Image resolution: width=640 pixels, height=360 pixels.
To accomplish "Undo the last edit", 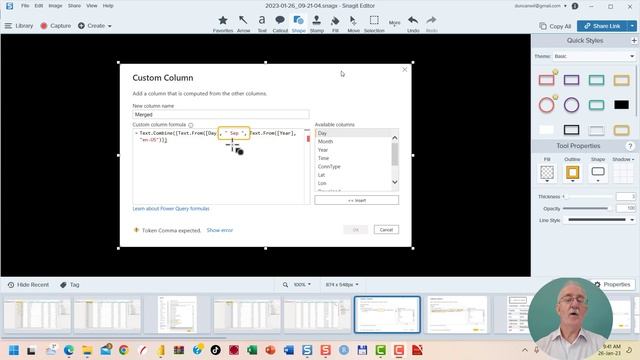I will coord(413,24).
